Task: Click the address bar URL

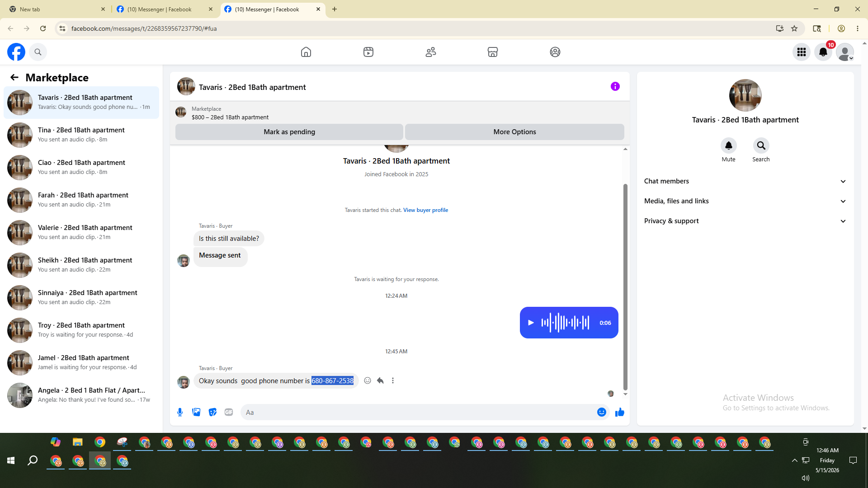Action: (144, 28)
